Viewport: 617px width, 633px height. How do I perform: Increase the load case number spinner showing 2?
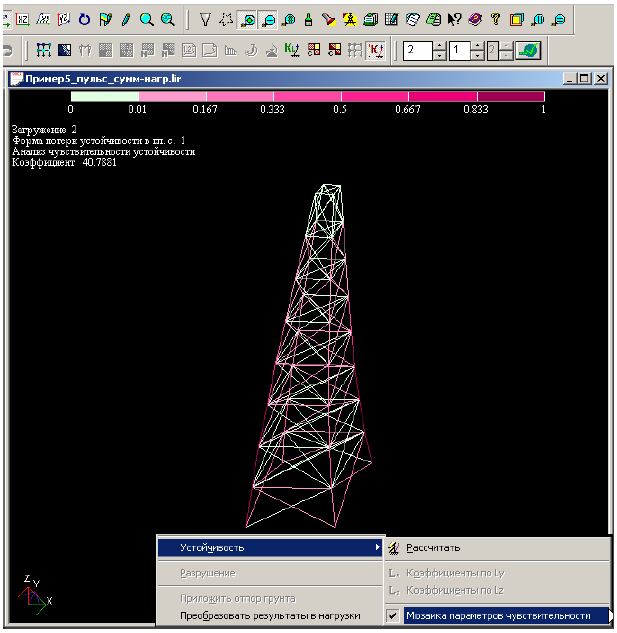pos(440,46)
